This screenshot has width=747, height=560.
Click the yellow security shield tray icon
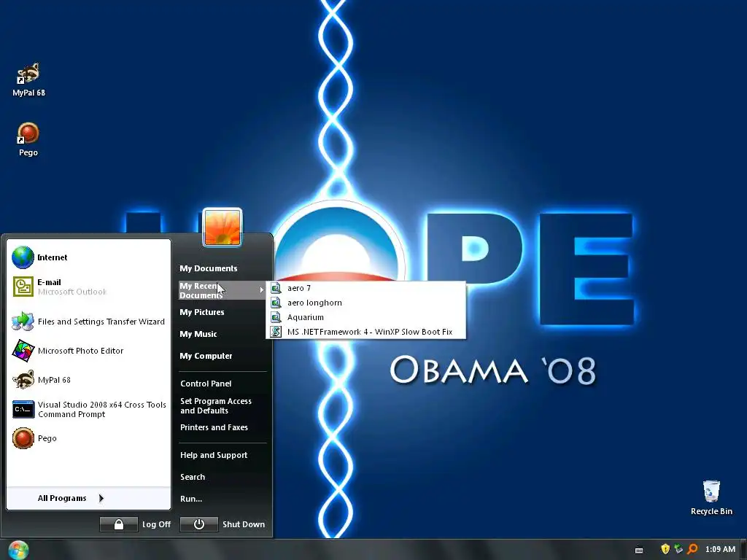[x=665, y=549]
